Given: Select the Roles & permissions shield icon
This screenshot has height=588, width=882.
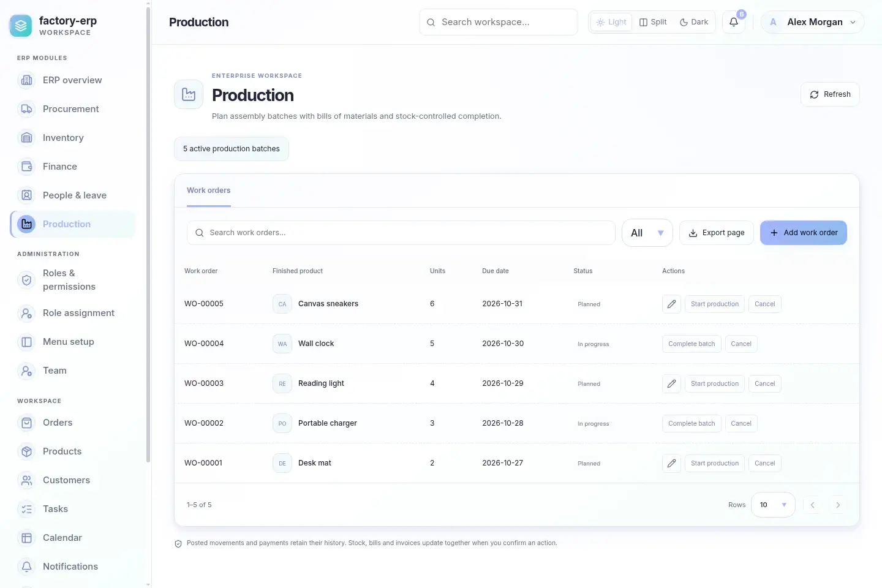Looking at the screenshot, I should click(27, 280).
